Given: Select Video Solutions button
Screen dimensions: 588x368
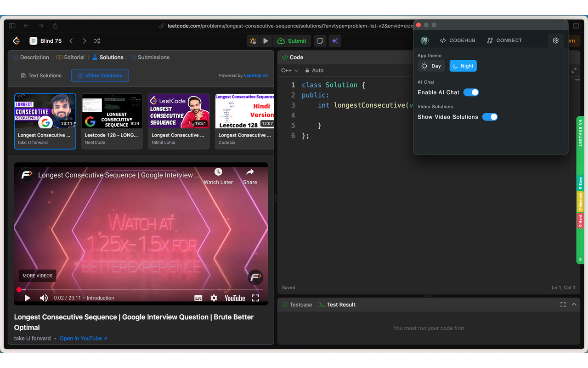Looking at the screenshot, I should (x=100, y=75).
